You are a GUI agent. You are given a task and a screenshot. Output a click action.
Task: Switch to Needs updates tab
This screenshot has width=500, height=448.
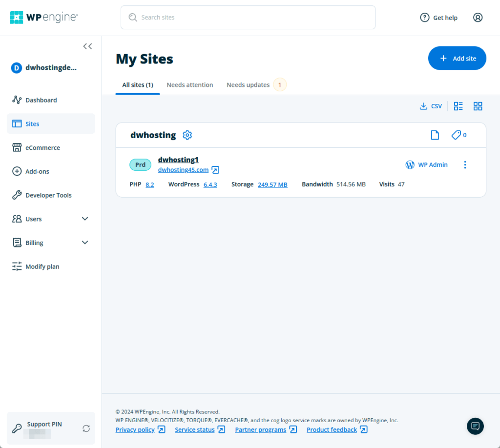(x=248, y=85)
